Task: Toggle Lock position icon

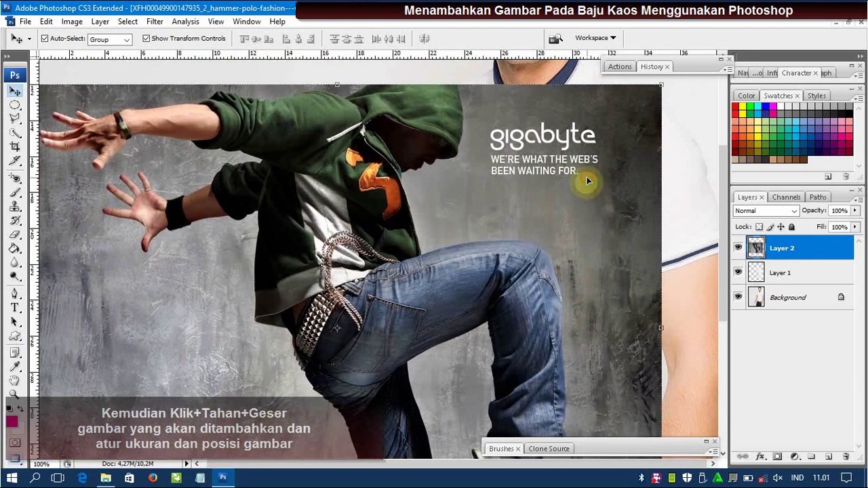Action: 781,227
